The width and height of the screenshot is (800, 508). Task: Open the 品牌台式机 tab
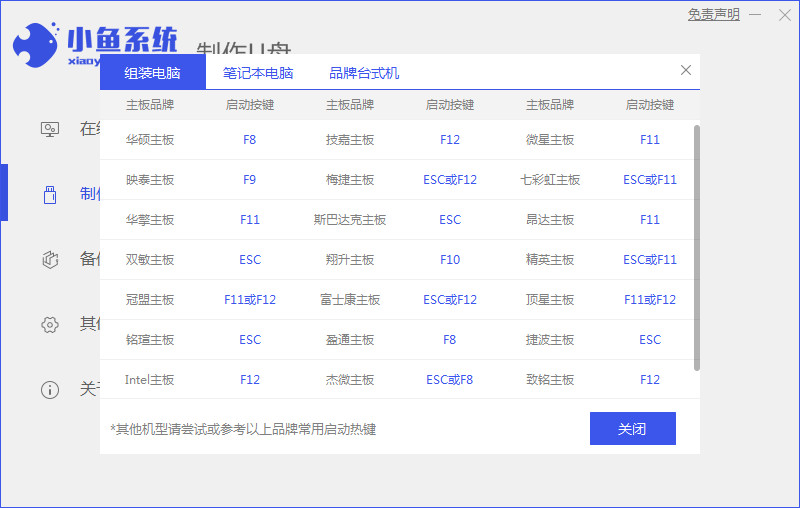point(364,73)
